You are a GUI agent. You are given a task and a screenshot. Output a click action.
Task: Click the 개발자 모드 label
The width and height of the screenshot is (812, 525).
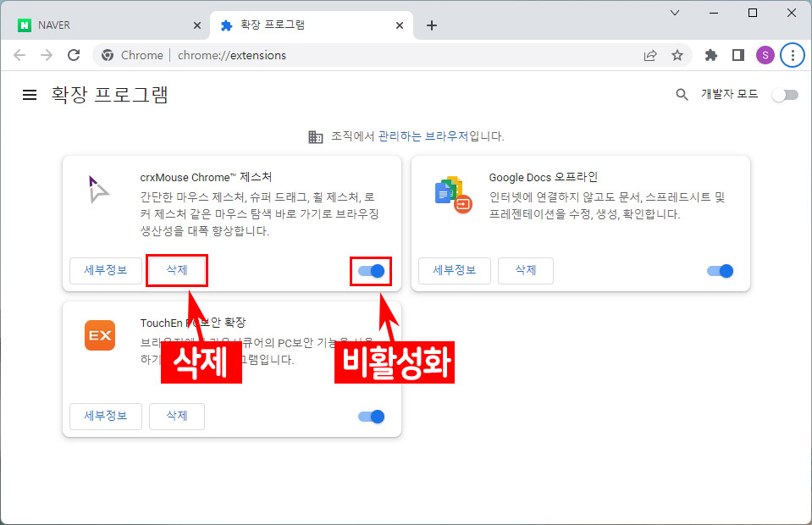[730, 94]
